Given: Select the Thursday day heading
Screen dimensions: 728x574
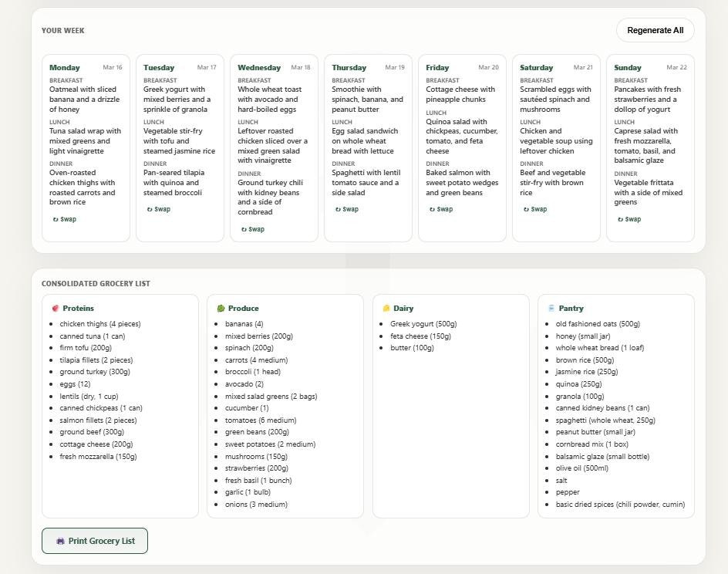Looking at the screenshot, I should pyautogui.click(x=349, y=68).
